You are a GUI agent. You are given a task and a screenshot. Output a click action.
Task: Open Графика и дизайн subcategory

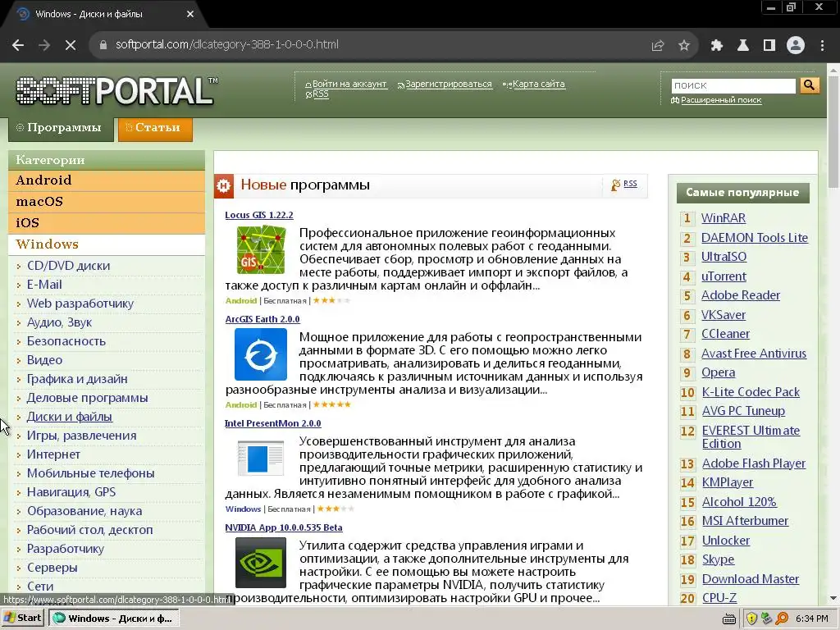point(77,379)
